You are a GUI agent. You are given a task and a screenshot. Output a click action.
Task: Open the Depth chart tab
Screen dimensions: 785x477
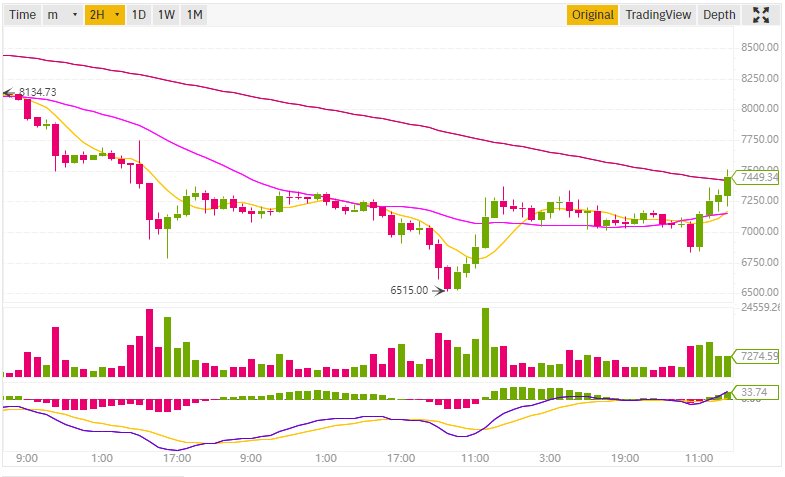point(719,15)
